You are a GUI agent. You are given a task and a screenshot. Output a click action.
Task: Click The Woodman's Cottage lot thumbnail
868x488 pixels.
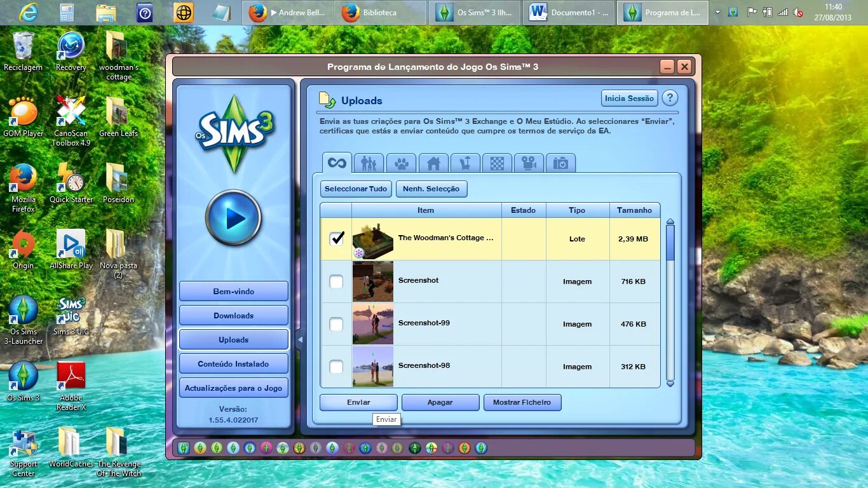coord(373,240)
